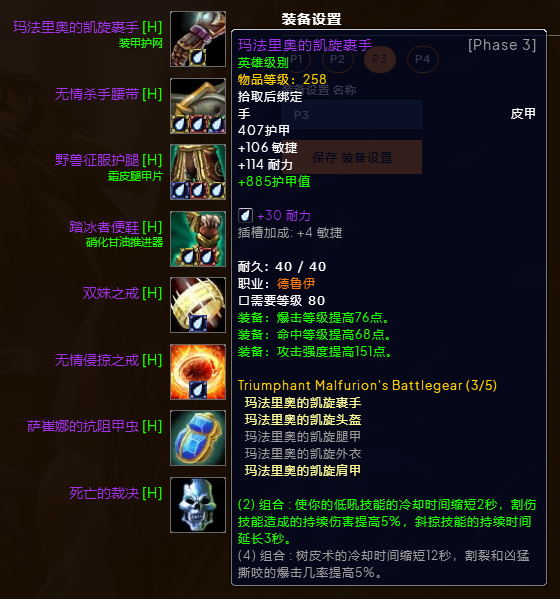
Task: Click the 玛法里奥的凯旋裹手 gloves icon
Action: click(x=198, y=39)
